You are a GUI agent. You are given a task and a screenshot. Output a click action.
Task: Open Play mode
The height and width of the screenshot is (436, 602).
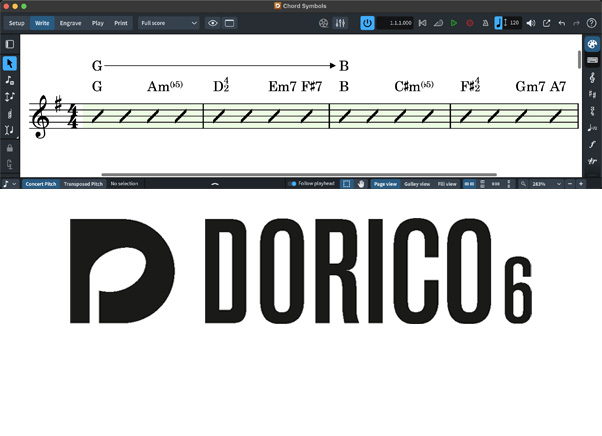98,23
